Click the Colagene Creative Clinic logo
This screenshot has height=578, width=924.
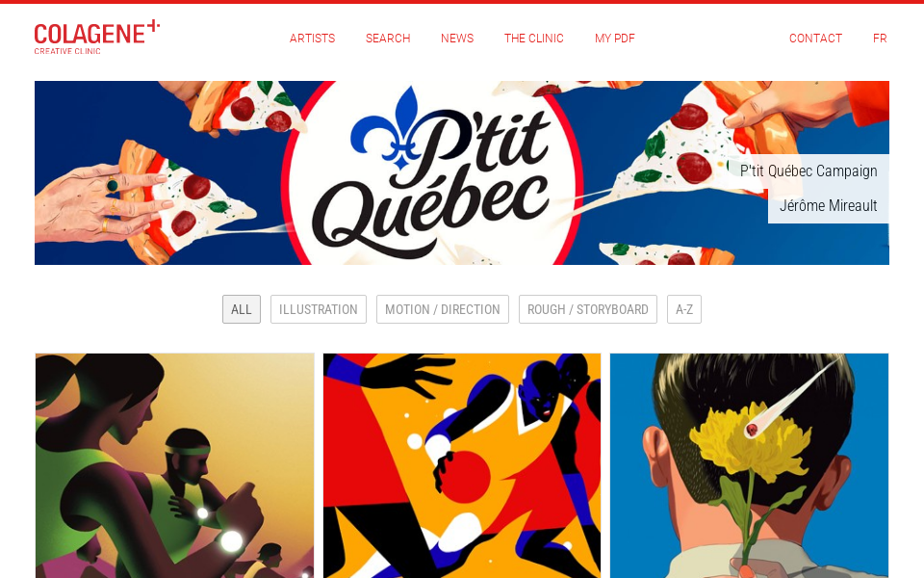point(96,38)
